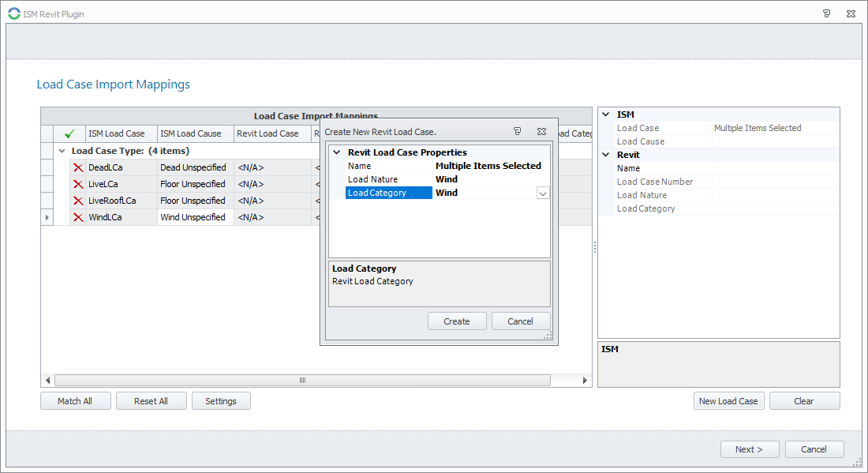This screenshot has width=868, height=473.
Task: Click the horizontal scrollbar left arrow
Action: click(x=48, y=380)
